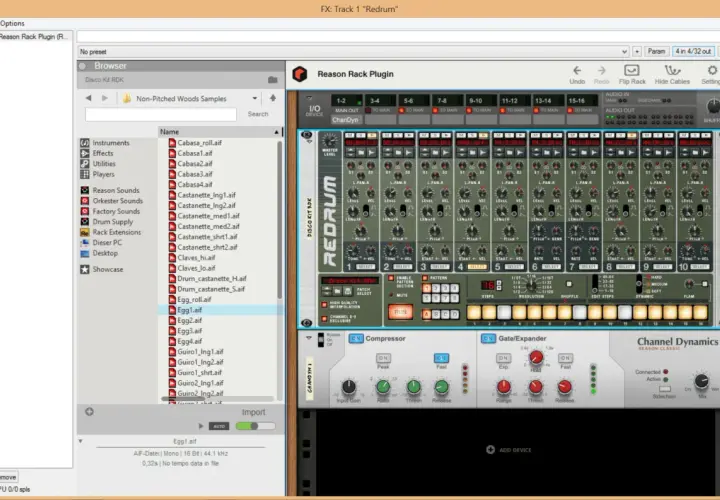This screenshot has height=500, width=720.
Task: Collapse the Egg1.aif info section
Action: pyautogui.click(x=80, y=441)
